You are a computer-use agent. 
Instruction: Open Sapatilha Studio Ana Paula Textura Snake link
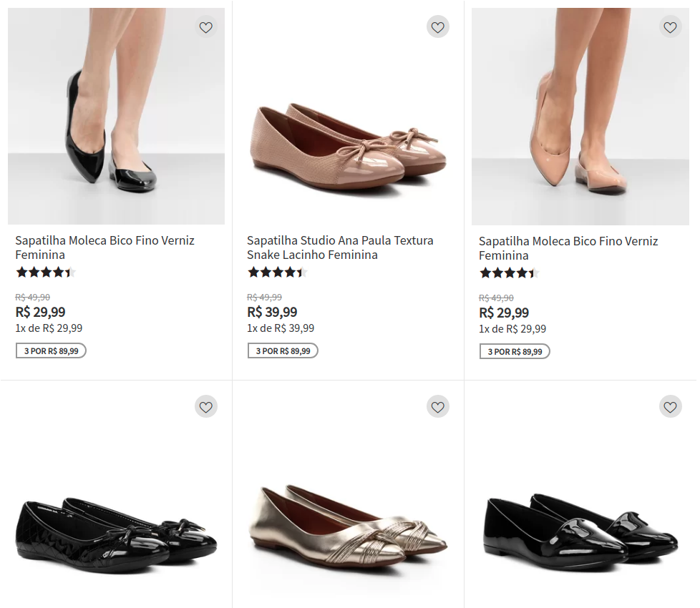pos(340,247)
